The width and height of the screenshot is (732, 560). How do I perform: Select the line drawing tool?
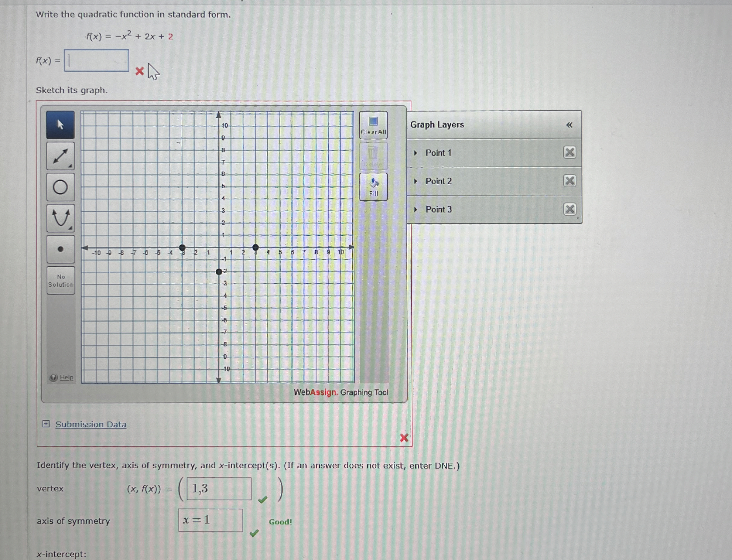pyautogui.click(x=60, y=156)
